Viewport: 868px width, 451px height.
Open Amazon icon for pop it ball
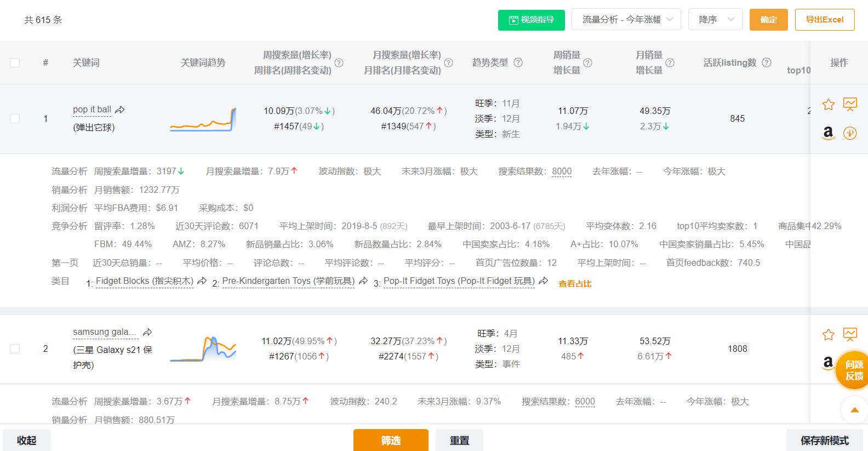828,133
